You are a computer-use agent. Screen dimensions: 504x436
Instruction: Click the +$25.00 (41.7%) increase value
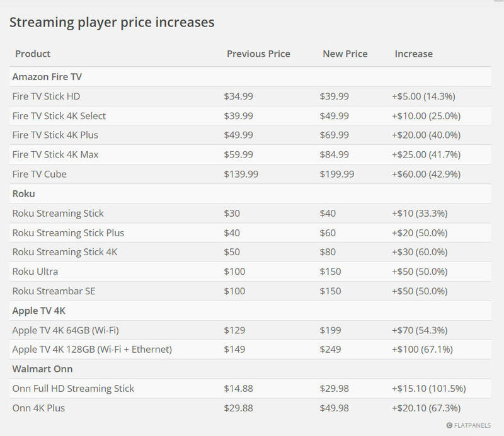427,154
